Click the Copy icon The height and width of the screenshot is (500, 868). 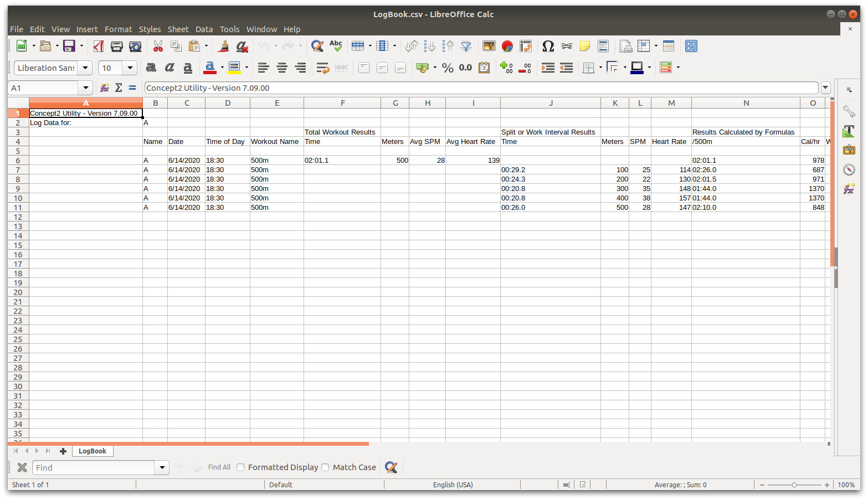click(176, 46)
